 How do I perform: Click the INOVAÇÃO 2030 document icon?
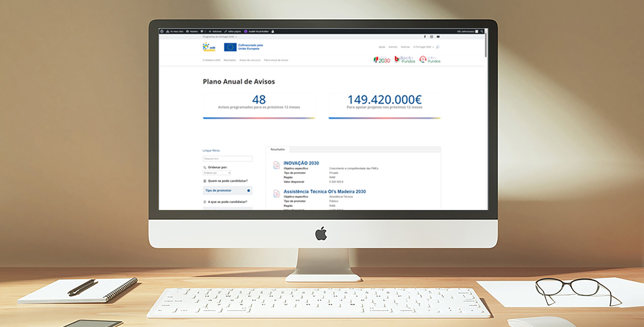pyautogui.click(x=277, y=165)
